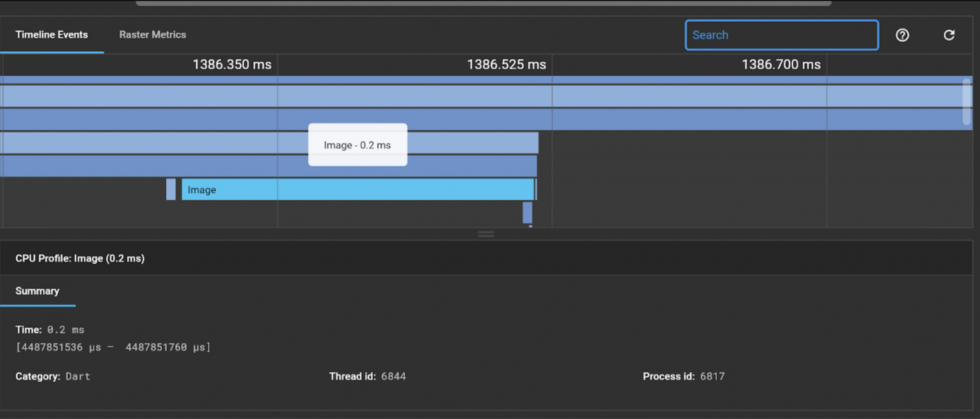Select the second-row light blue event bar
This screenshot has width=980, height=419.
click(x=486, y=96)
